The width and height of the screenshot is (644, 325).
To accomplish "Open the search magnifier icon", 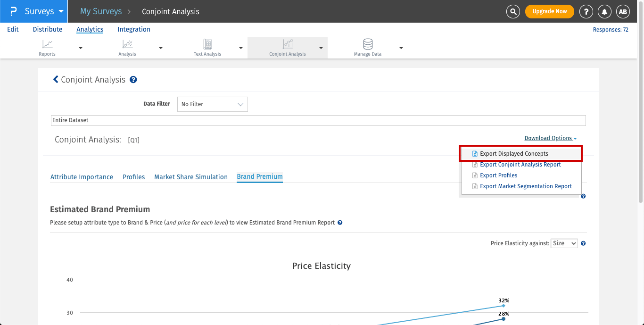I will (513, 11).
